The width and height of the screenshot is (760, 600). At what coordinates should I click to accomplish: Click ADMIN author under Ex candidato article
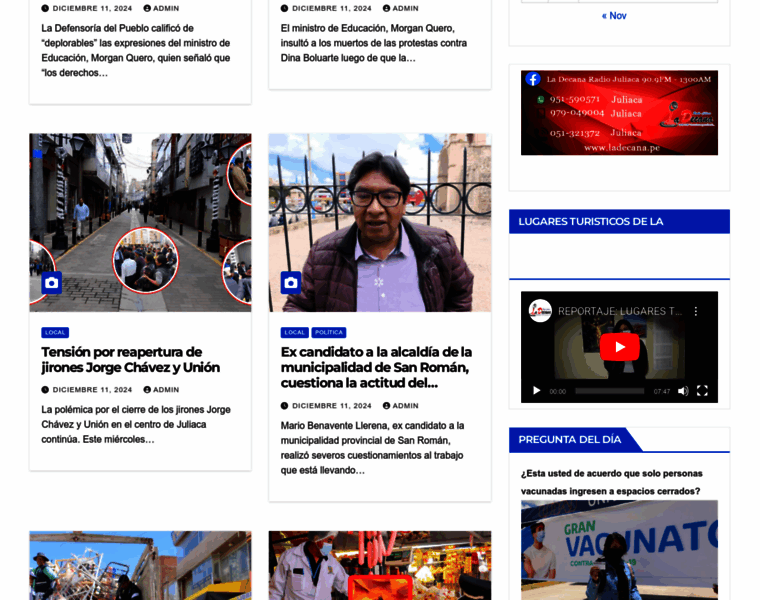(x=401, y=406)
